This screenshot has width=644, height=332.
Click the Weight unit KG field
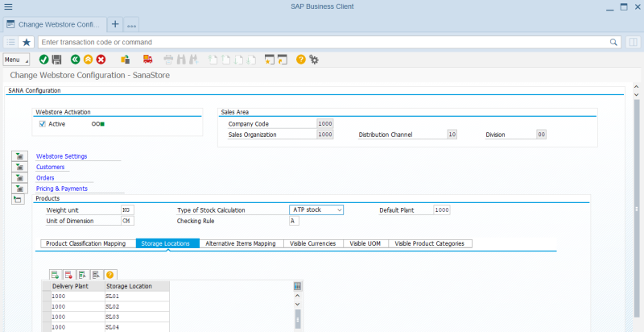(128, 210)
